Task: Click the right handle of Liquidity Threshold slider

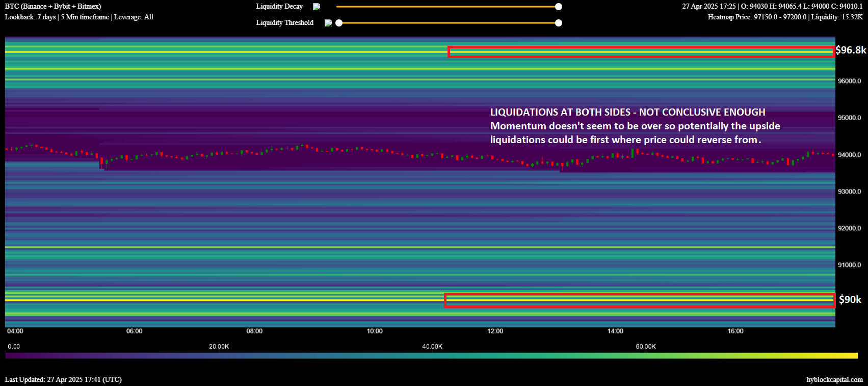Action: [559, 23]
